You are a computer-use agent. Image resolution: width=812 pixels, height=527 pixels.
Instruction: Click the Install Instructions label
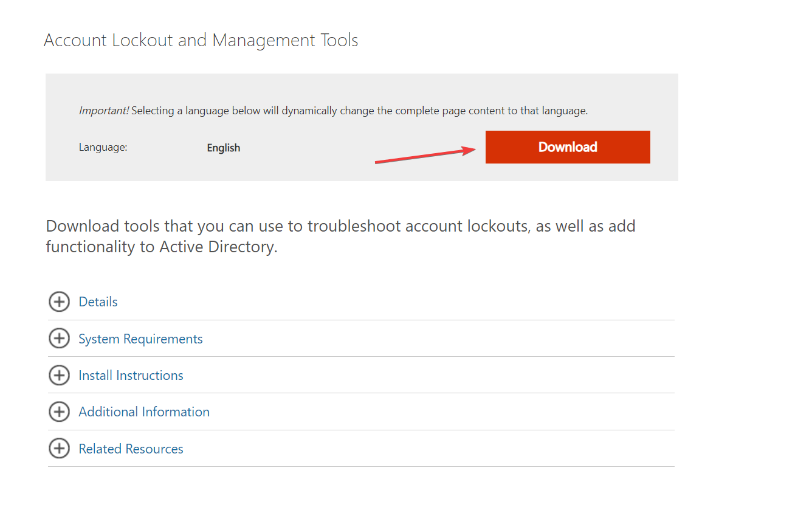click(131, 375)
